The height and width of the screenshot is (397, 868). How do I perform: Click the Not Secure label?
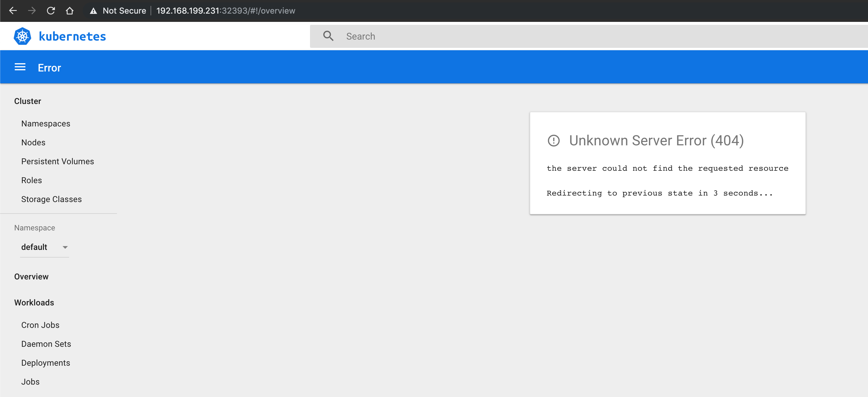coord(124,11)
